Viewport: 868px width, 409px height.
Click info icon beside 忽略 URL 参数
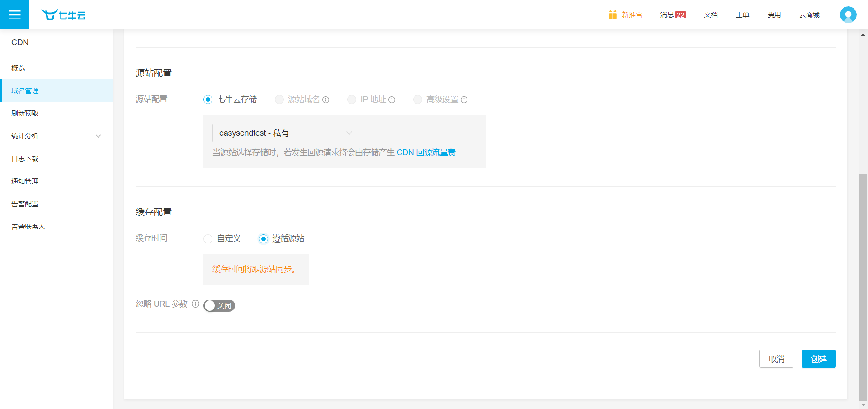point(195,304)
